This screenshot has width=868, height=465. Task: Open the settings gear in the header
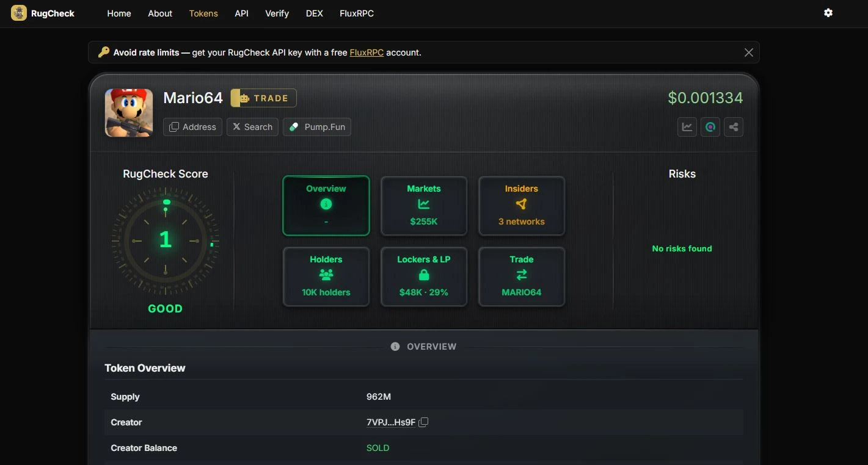click(x=828, y=13)
